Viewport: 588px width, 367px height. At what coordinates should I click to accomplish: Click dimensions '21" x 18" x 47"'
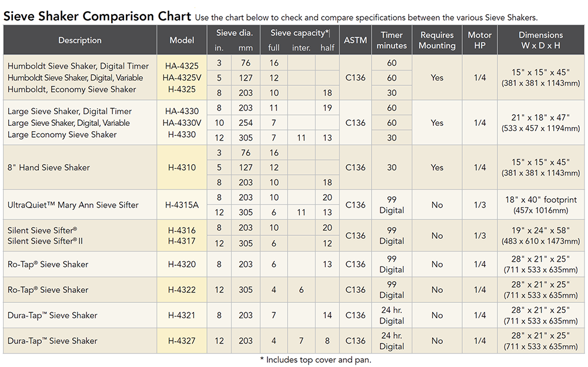pos(541,118)
